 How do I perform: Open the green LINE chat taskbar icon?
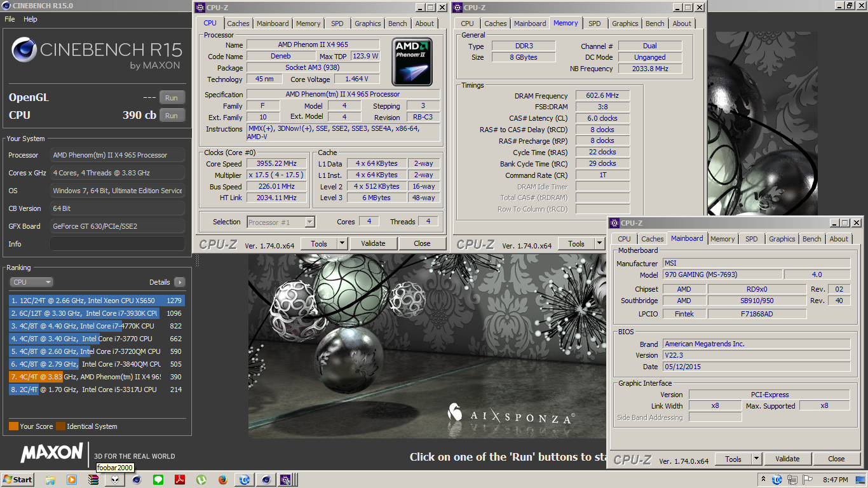(x=158, y=480)
